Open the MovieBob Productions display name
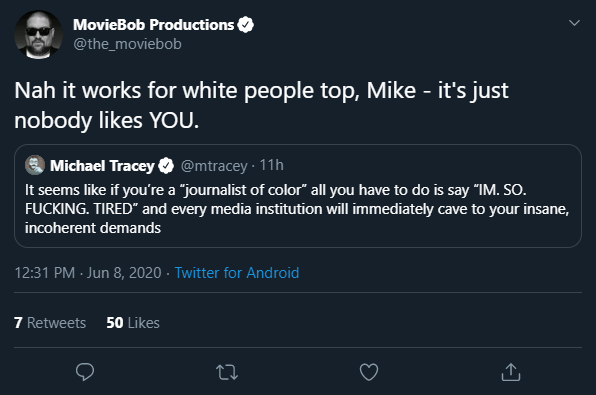This screenshot has width=596, height=395. (154, 25)
